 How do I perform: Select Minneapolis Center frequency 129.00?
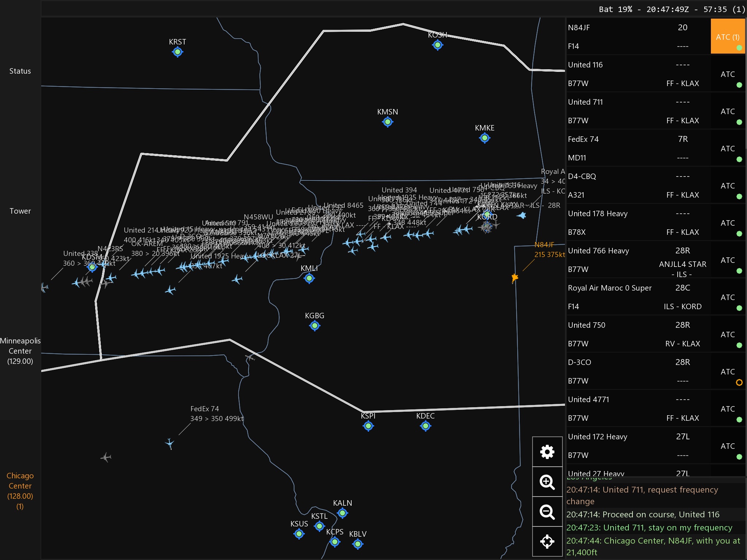pos(20,351)
